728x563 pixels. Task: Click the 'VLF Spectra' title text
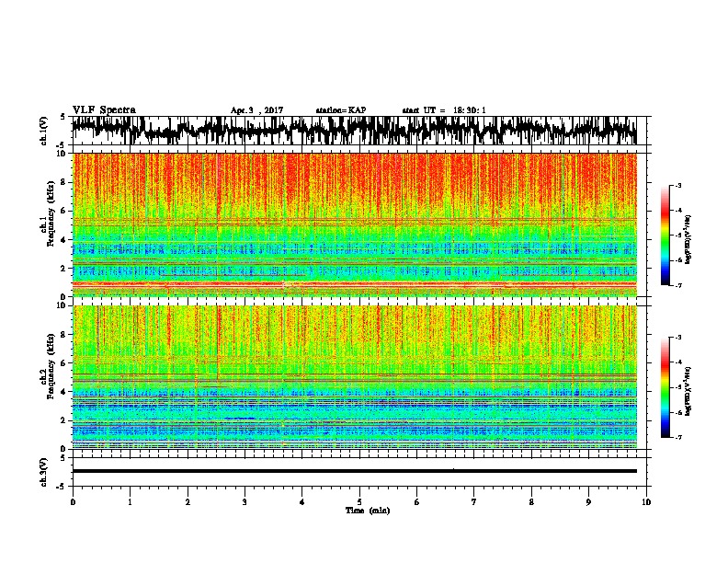[104, 110]
